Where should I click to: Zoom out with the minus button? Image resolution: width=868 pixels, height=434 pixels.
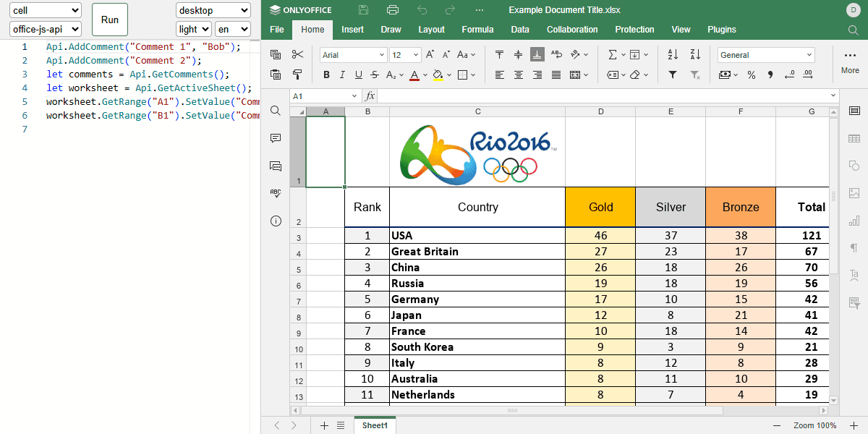[x=777, y=425]
